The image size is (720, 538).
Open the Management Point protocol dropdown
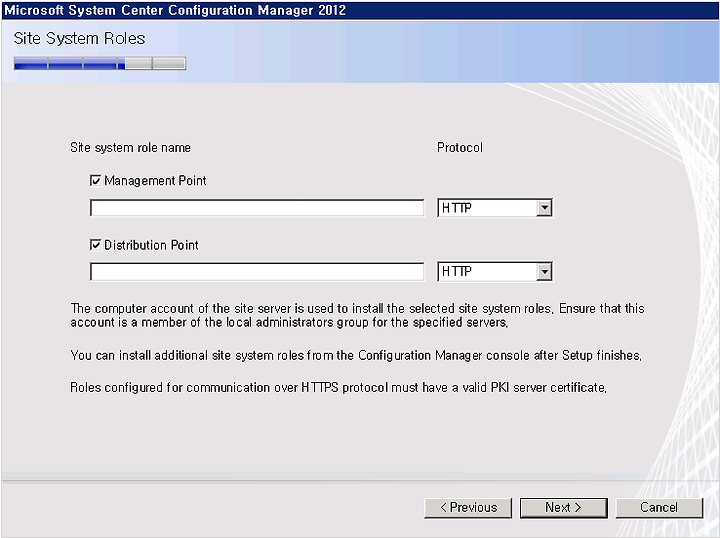click(544, 208)
